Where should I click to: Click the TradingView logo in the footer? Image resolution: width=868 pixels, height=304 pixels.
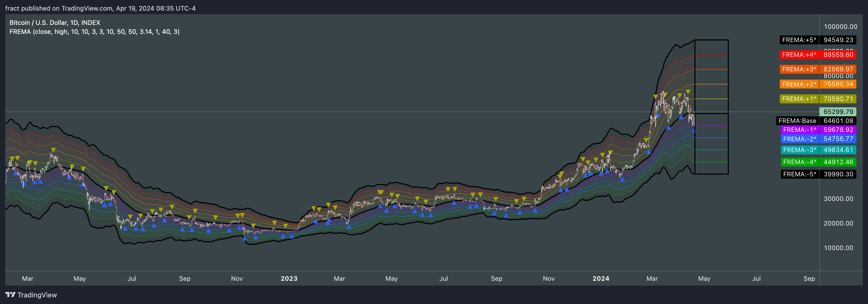pos(31,295)
